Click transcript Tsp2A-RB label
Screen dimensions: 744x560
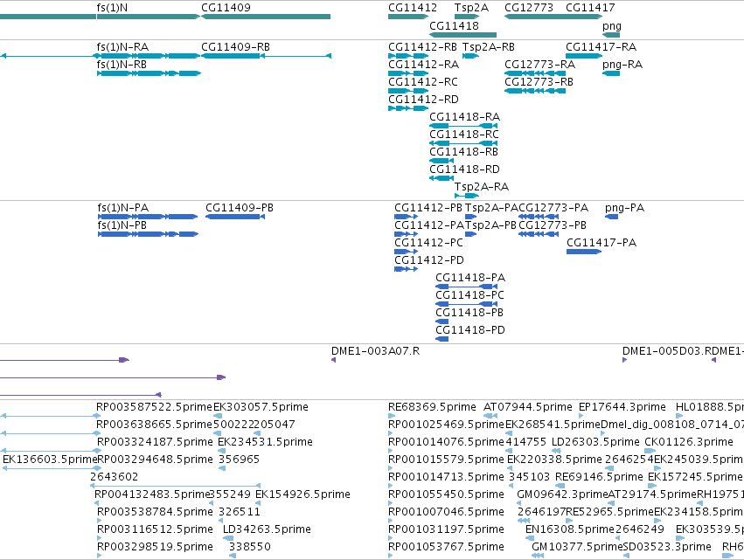[x=489, y=47]
